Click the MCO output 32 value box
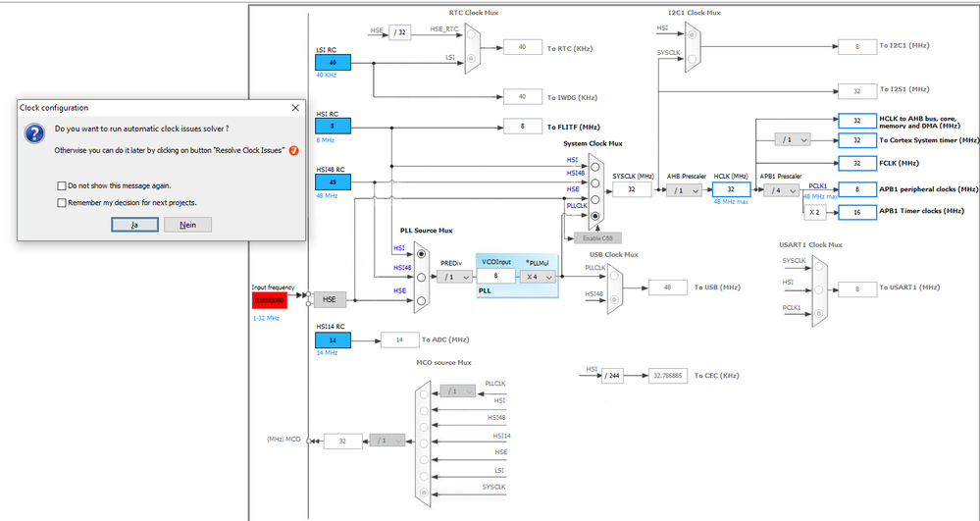Viewport: 980px width, 521px height. click(x=343, y=441)
